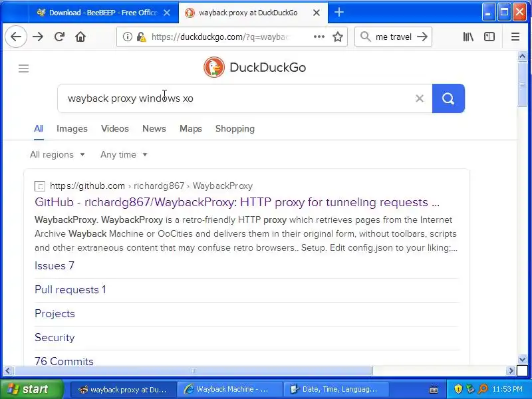
Task: Switch to Videos results
Action: coord(114,128)
